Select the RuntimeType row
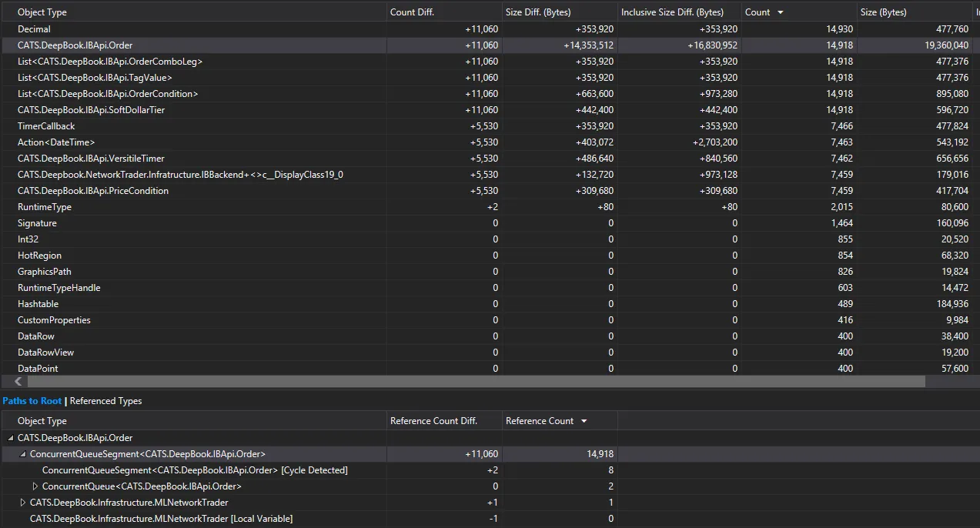This screenshot has width=980, height=528. pyautogui.click(x=490, y=207)
